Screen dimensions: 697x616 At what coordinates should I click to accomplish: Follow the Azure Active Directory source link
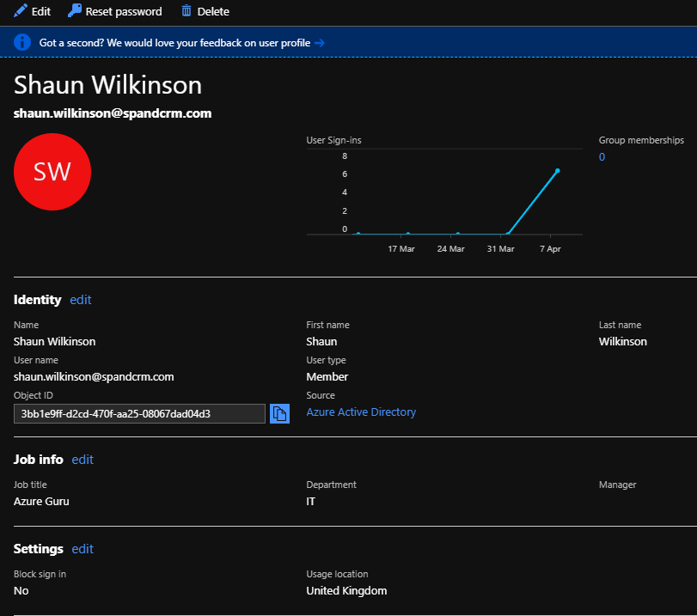[361, 412]
